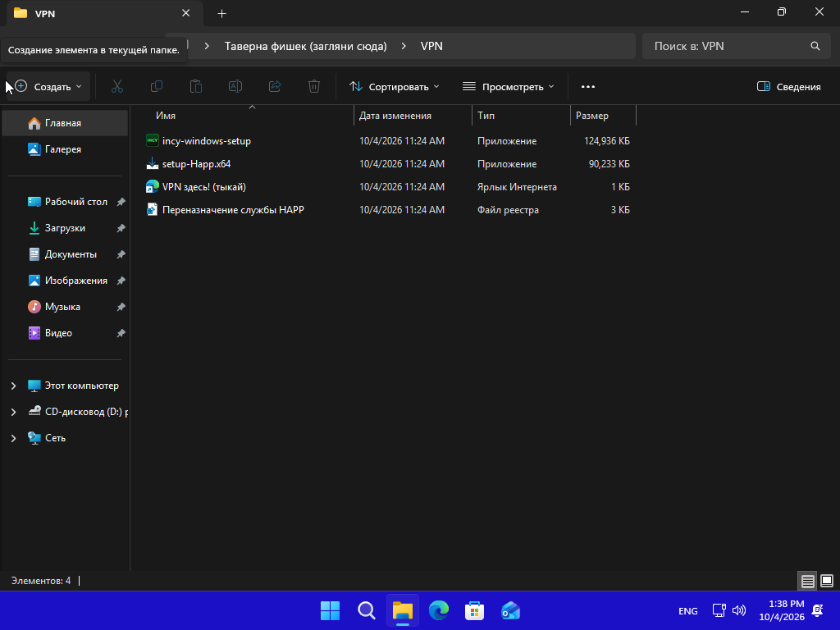Open Галерея in navigation pane
840x630 pixels.
pos(66,149)
